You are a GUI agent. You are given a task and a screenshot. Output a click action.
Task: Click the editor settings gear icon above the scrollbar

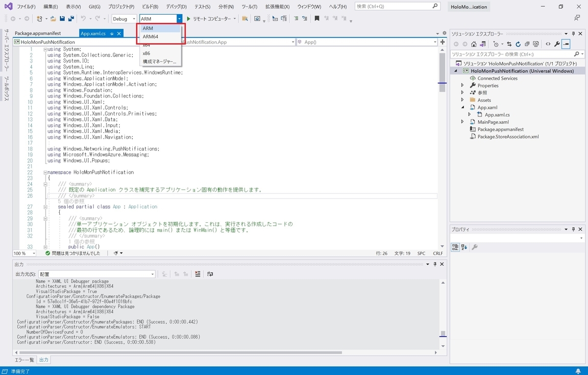point(444,33)
